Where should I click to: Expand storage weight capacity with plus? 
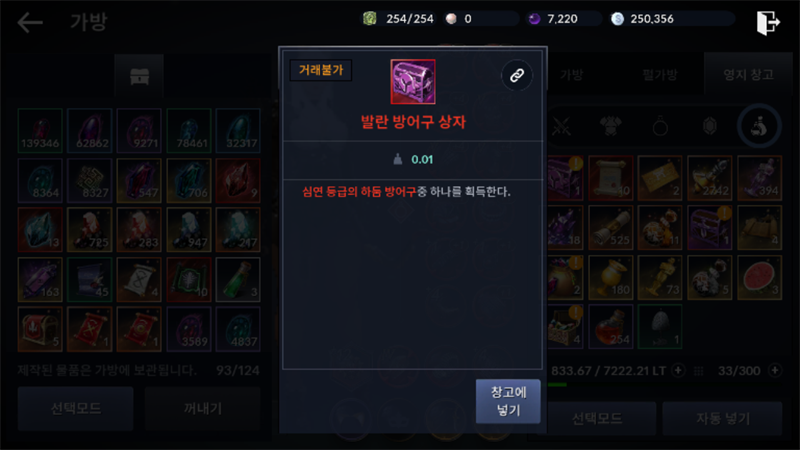pyautogui.click(x=678, y=370)
